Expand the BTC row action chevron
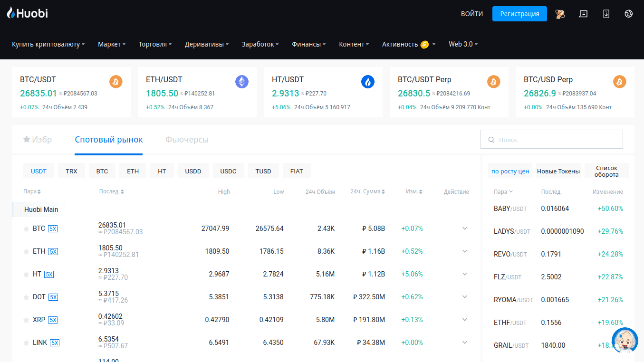Image resolution: width=644 pixels, height=362 pixels. pos(465,229)
